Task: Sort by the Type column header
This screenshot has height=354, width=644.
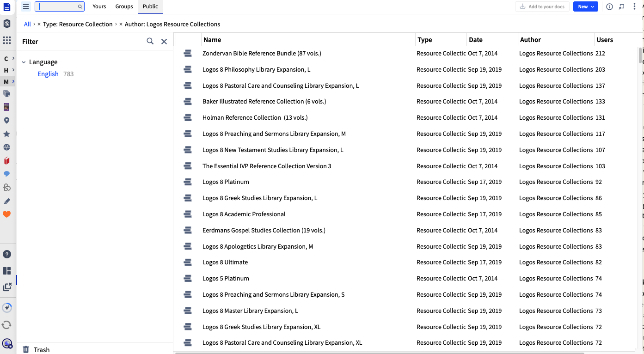Action: pyautogui.click(x=441, y=40)
